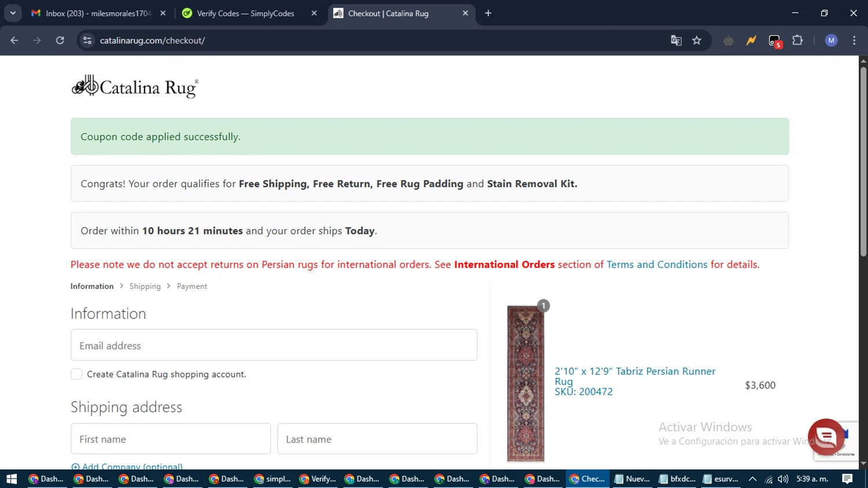
Task: Open the Nuev... Notepad taskbar item
Action: point(632,479)
